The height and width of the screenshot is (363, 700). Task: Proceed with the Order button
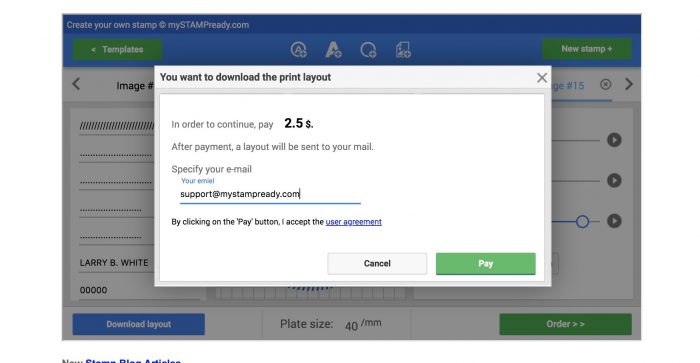pos(565,324)
